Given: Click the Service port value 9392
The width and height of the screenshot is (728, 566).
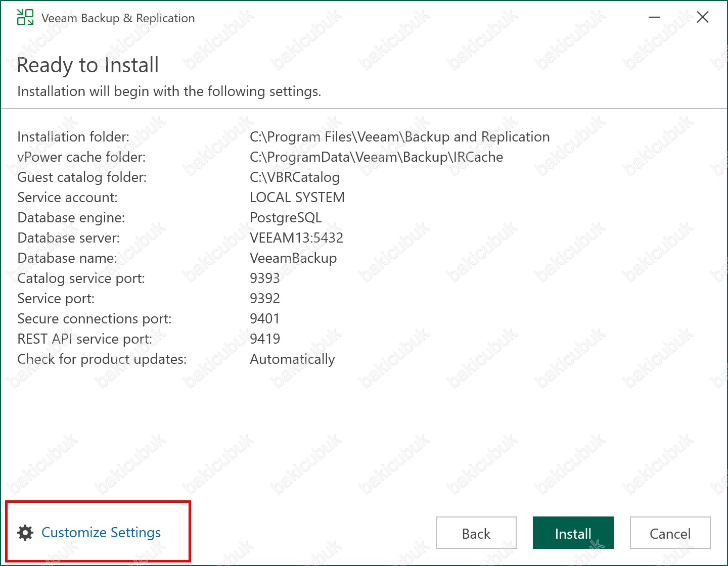Looking at the screenshot, I should [x=265, y=299].
